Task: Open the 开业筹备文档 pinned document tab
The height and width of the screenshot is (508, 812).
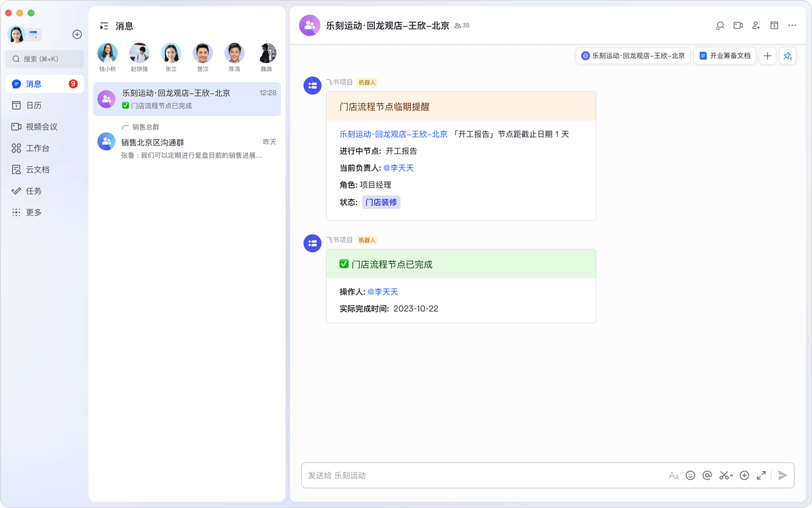Action: (x=724, y=56)
